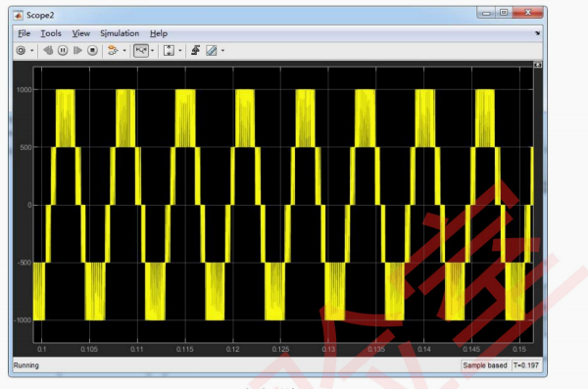
Task: Click the Sample based status label
Action: (485, 365)
